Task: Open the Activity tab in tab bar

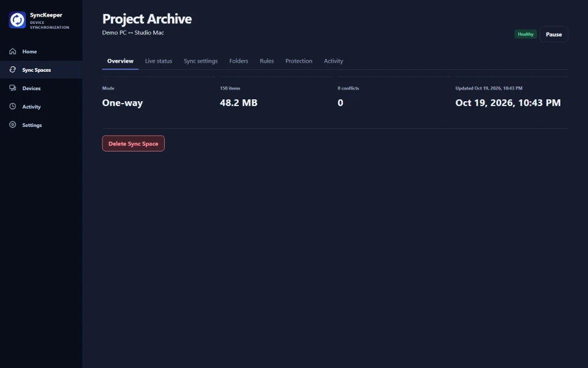Action: coord(333,61)
